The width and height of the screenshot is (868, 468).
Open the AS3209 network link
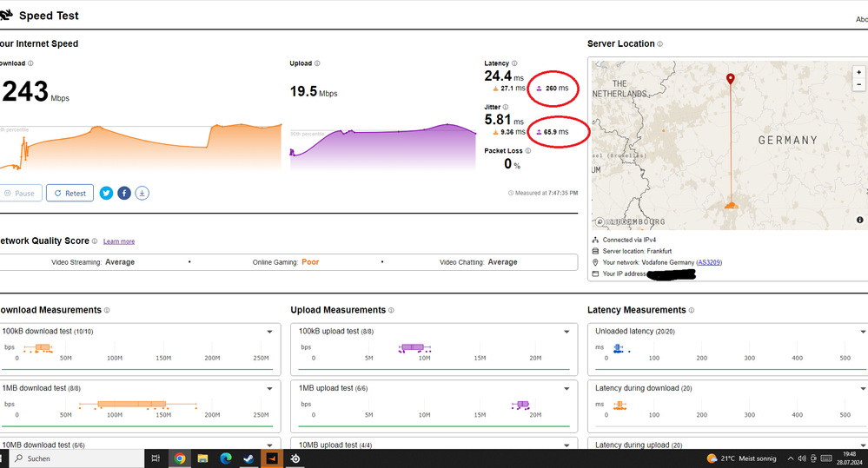[709, 262]
